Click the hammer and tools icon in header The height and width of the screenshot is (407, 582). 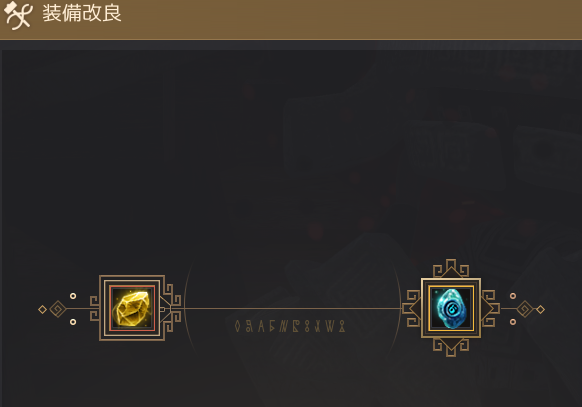coord(16,15)
